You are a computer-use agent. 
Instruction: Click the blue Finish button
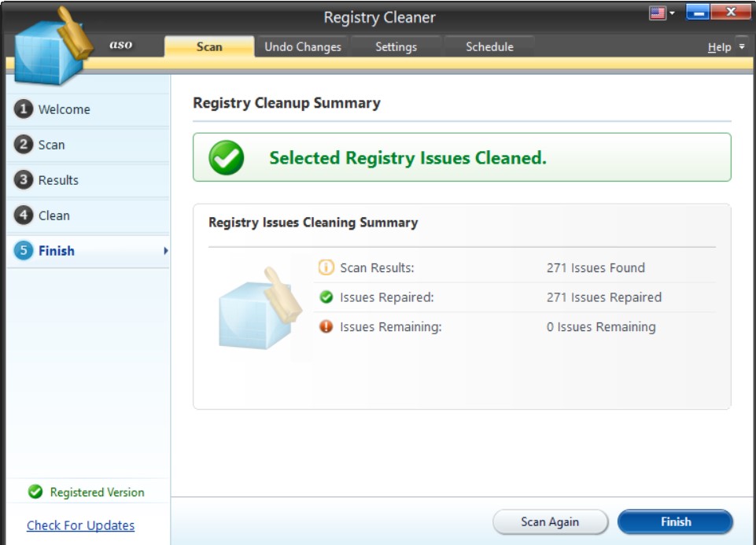pyautogui.click(x=676, y=522)
